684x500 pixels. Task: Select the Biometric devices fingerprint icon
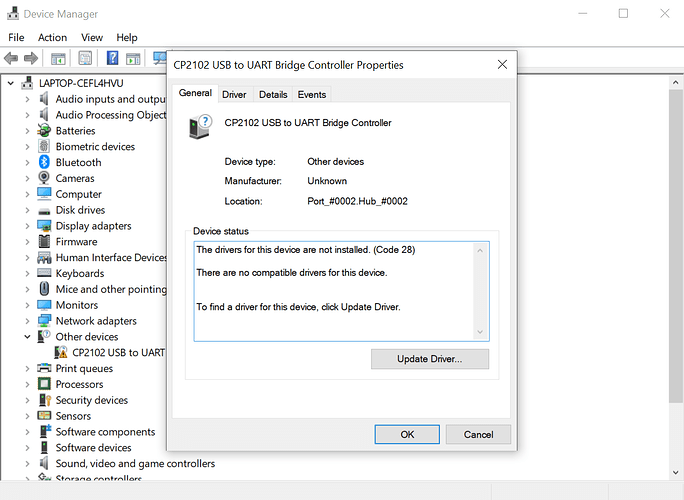point(44,147)
